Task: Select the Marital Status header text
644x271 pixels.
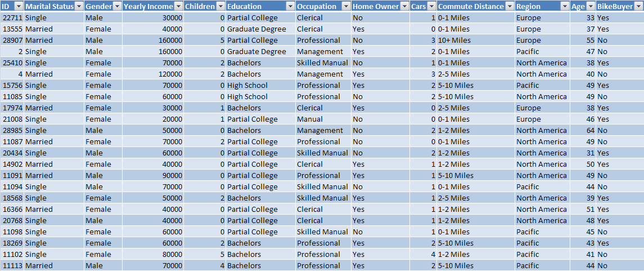Action: pos(49,7)
